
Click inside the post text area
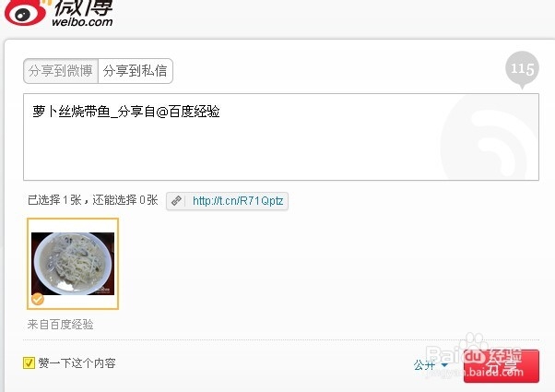281,137
